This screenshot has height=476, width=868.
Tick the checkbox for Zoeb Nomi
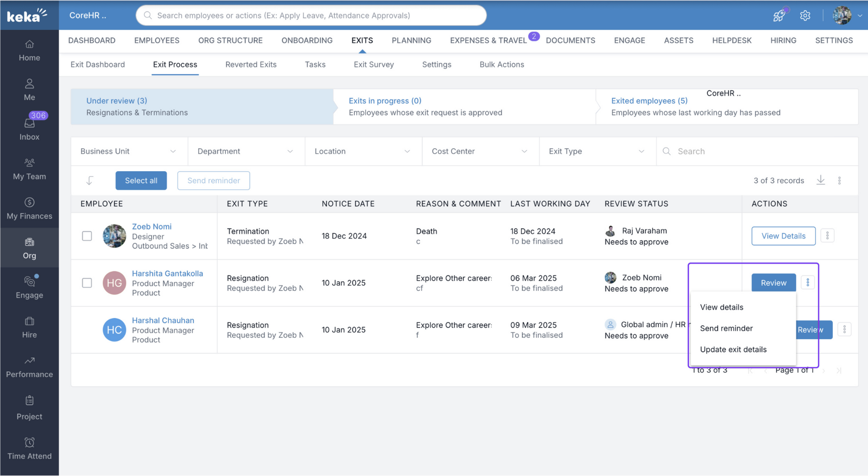click(87, 236)
